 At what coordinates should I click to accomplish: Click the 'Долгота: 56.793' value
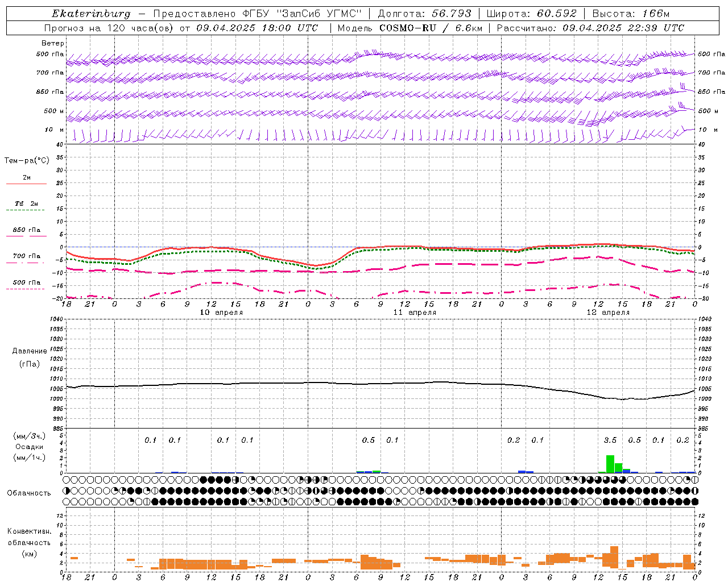point(424,14)
